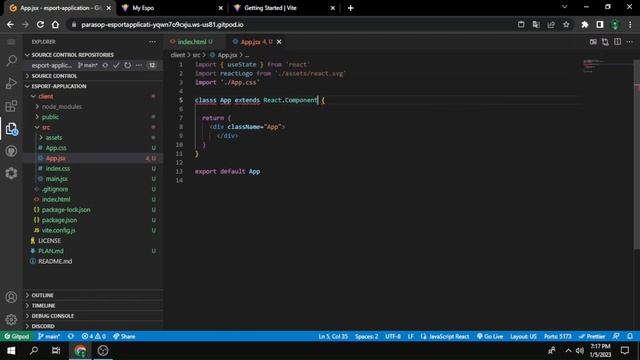Image resolution: width=640 pixels, height=360 pixels.
Task: Expand the public folder
Action: [50, 117]
